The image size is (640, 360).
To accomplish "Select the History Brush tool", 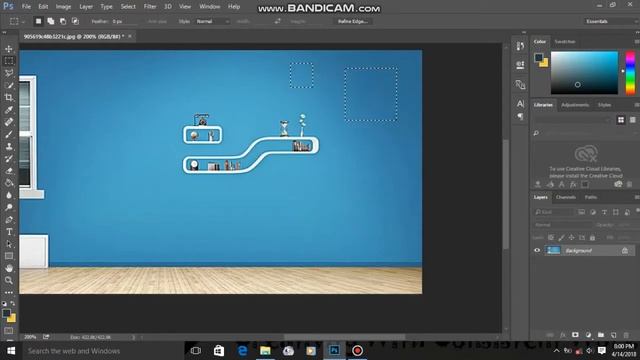I will coord(9,159).
